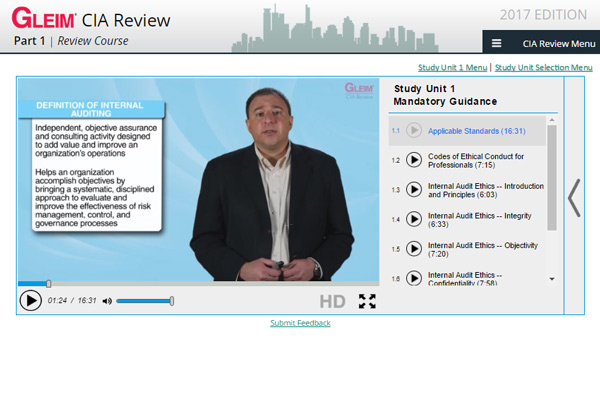The image size is (600, 415).
Task: Play lesson 1.2 Codes of Ethical Conduct icon
Action: (414, 159)
